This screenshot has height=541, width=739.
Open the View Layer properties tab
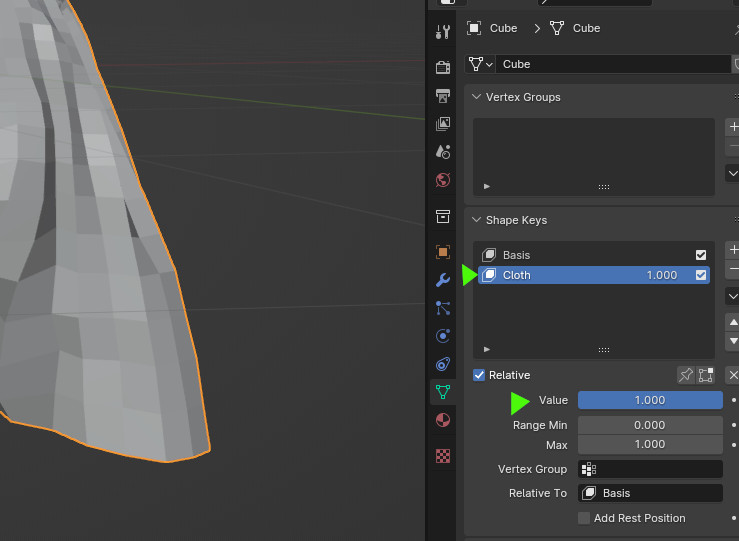(x=443, y=124)
